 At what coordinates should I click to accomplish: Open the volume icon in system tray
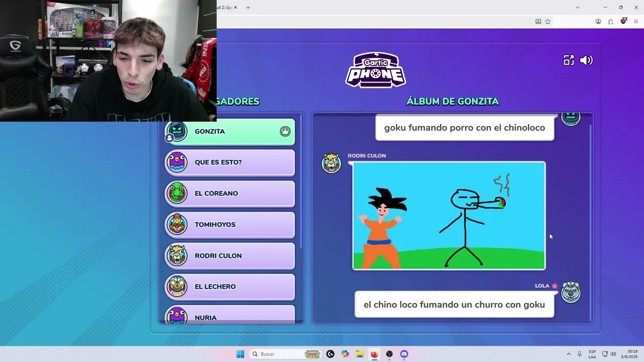pyautogui.click(x=613, y=354)
